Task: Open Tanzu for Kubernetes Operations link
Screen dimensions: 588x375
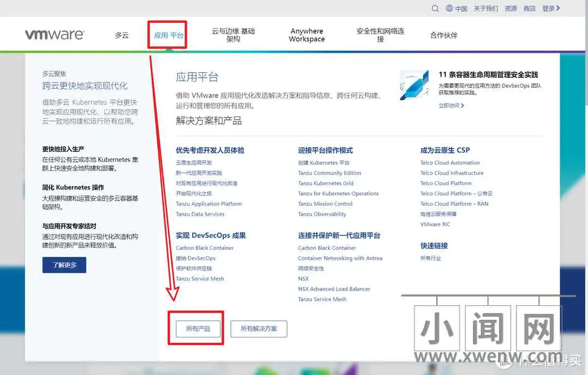Action: (x=338, y=194)
